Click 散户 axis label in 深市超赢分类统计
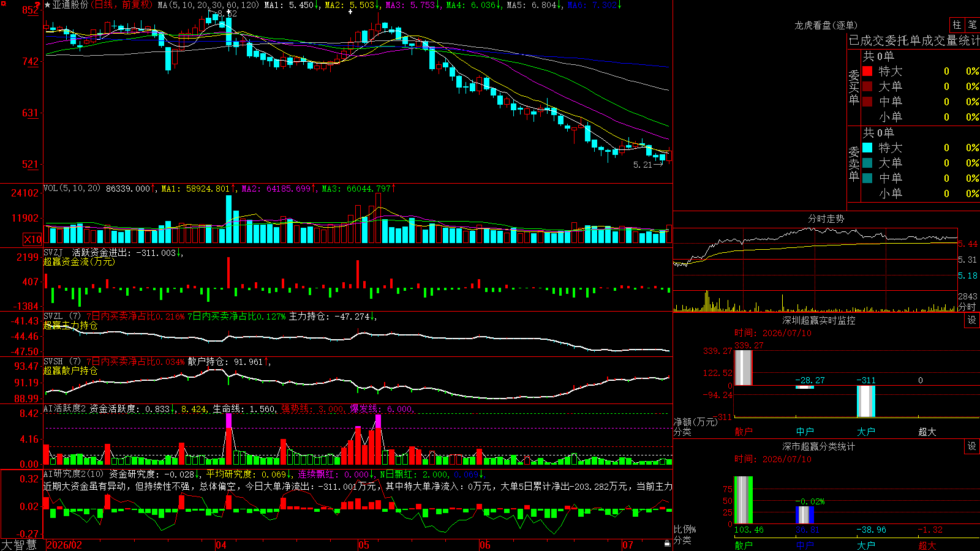 pos(744,545)
